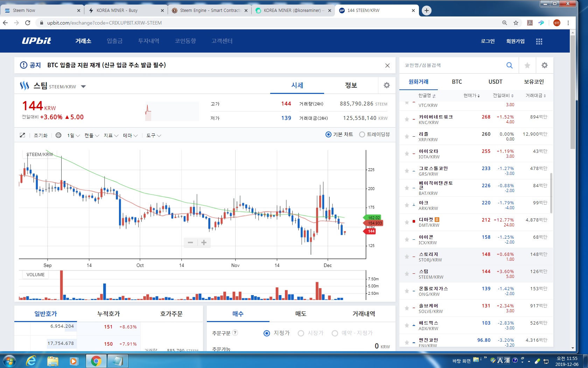The image size is (588, 368).
Task: Favorite star for 디마켓 DMT/KRW row
Action: (x=407, y=222)
